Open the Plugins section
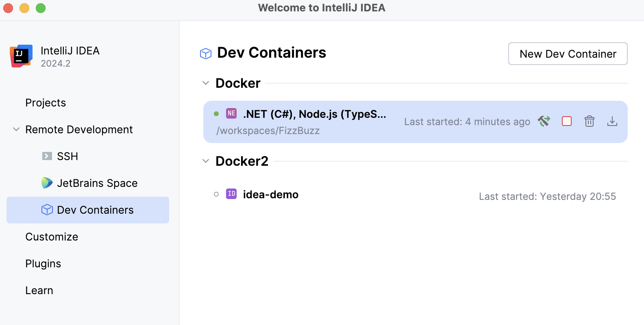Screen dimensions: 644x325 coord(43,264)
